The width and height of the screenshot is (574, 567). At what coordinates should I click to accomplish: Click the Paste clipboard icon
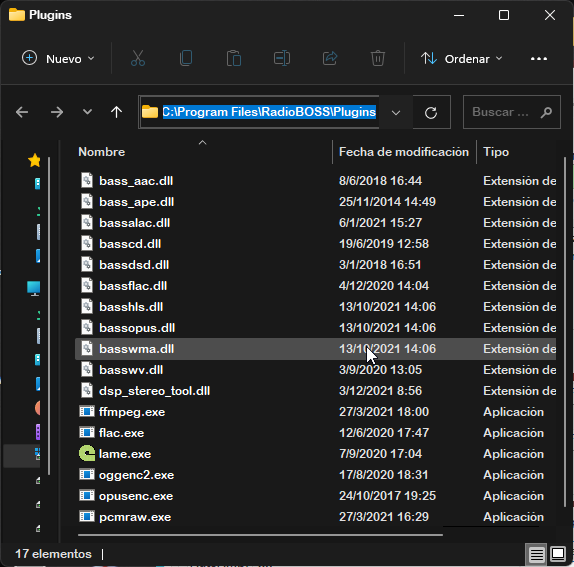pos(234,58)
